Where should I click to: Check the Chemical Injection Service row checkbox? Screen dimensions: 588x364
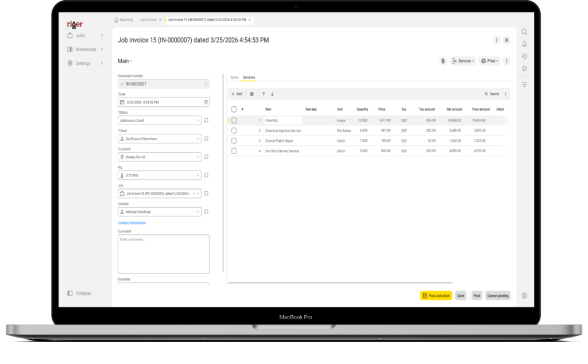click(234, 131)
